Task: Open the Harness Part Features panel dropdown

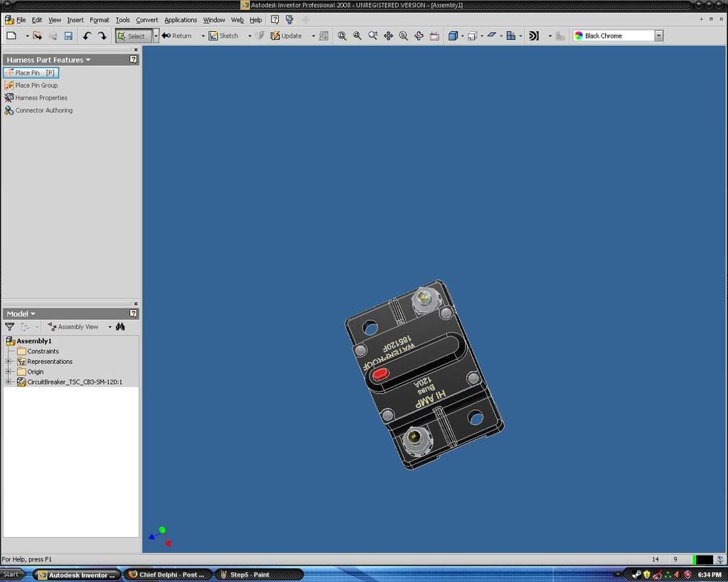Action: click(x=87, y=60)
